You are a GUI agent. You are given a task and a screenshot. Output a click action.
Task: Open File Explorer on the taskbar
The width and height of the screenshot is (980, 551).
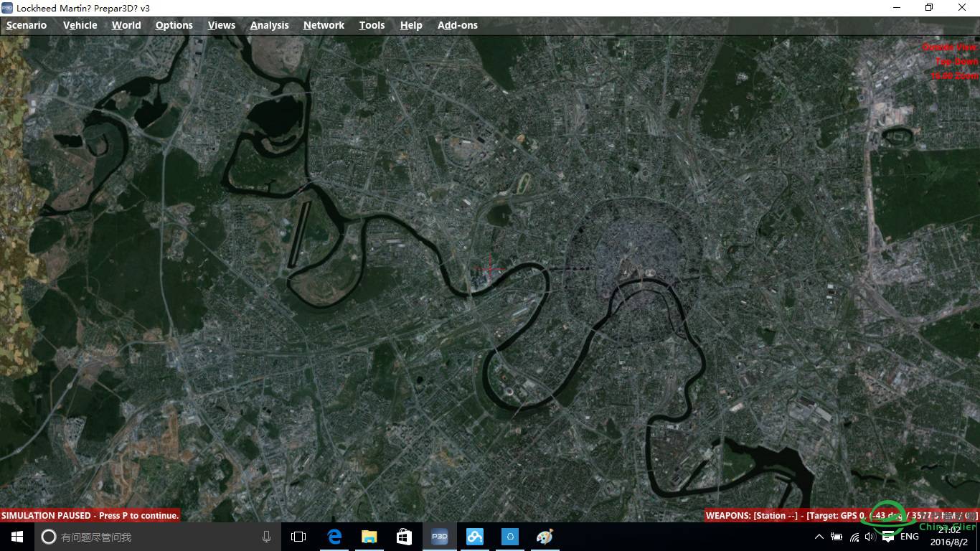click(369, 536)
